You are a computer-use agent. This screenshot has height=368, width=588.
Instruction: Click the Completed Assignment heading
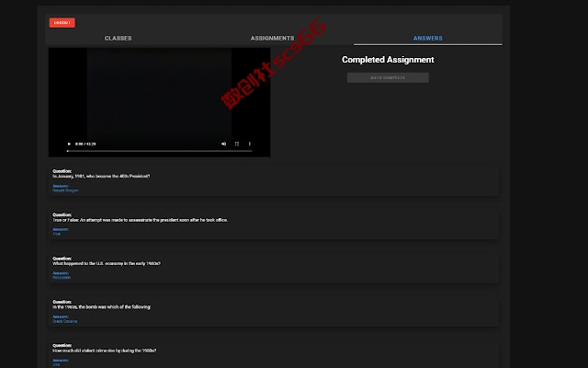(388, 60)
